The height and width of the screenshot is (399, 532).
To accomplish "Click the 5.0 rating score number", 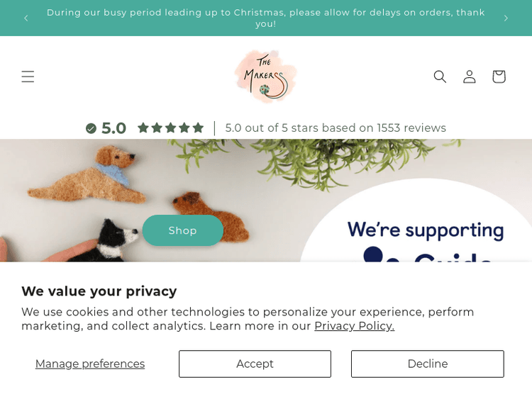I will point(113,128).
